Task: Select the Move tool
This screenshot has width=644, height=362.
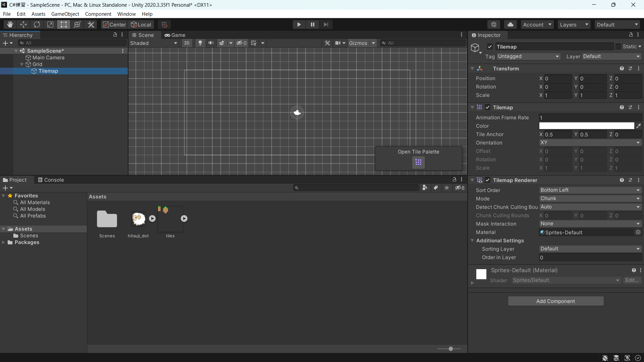Action: coord(23,24)
